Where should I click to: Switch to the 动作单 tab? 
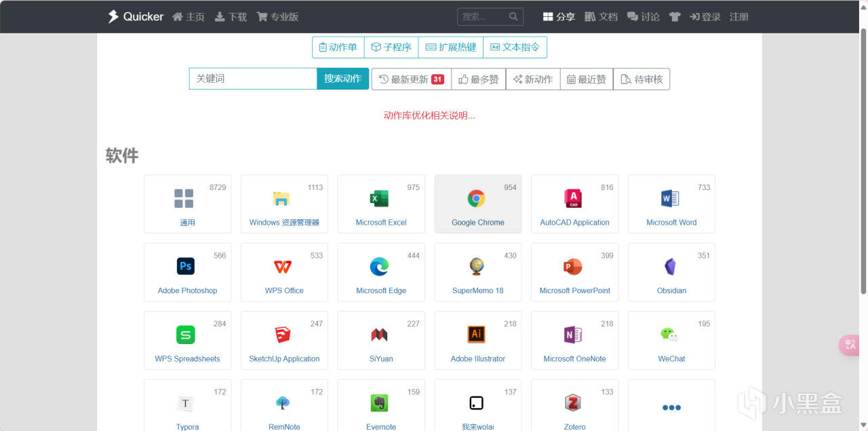tap(338, 47)
